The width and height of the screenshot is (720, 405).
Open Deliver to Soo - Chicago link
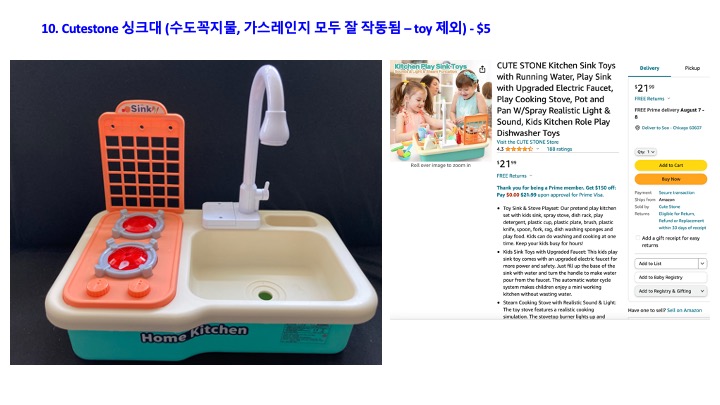click(x=671, y=128)
